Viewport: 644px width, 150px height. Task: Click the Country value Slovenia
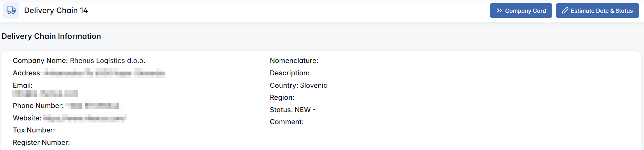(x=314, y=85)
